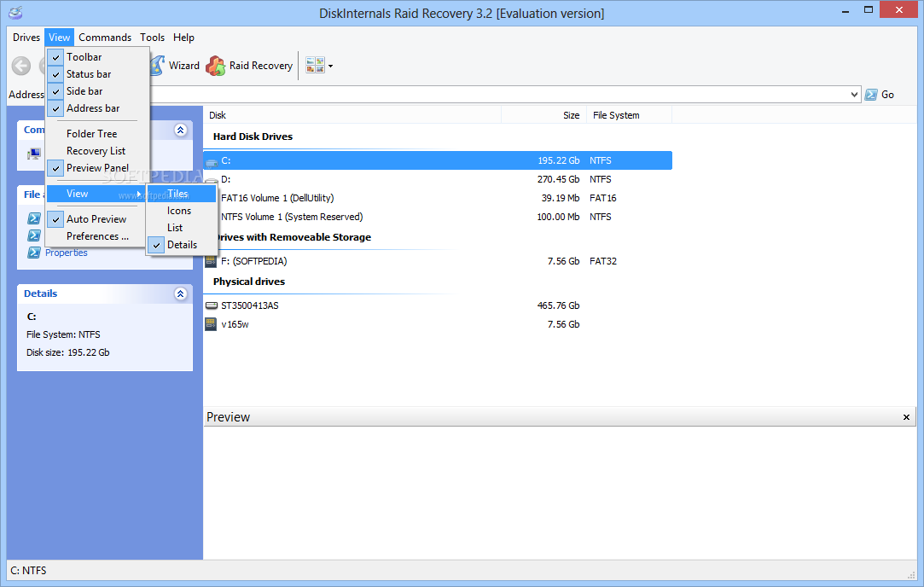The width and height of the screenshot is (924, 587).
Task: Select NTFS Volume 1 (System Reserved) row
Action: tap(438, 217)
